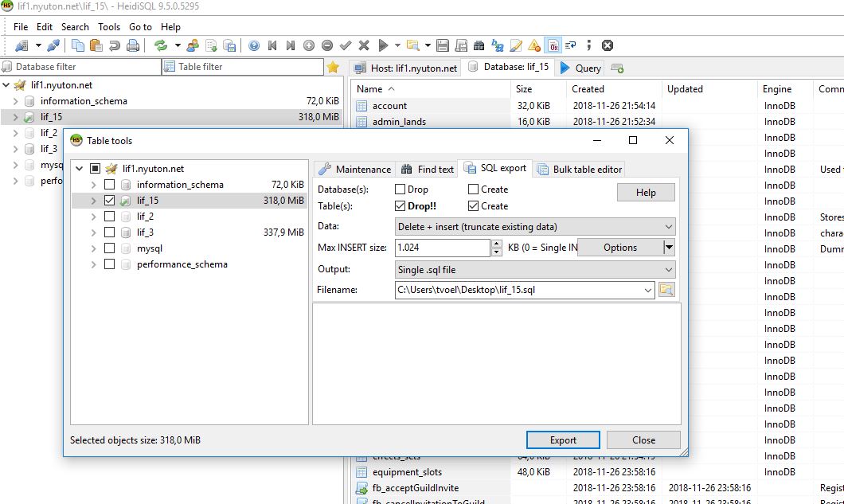
Task: Click the Max INSERT size input field
Action: point(442,248)
